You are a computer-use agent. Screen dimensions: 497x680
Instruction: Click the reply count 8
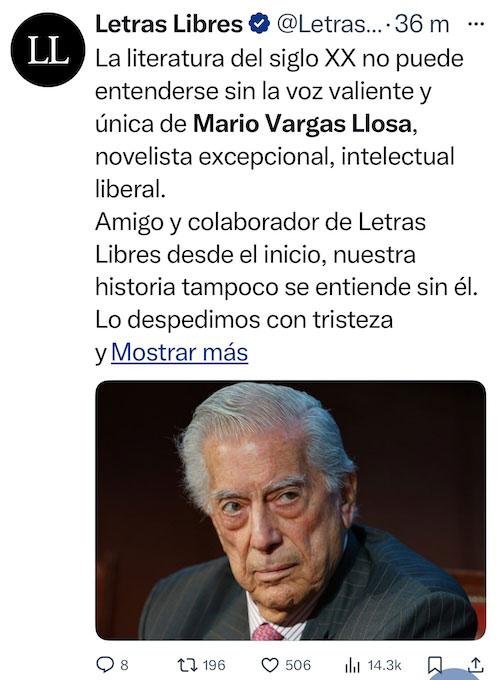tap(124, 665)
